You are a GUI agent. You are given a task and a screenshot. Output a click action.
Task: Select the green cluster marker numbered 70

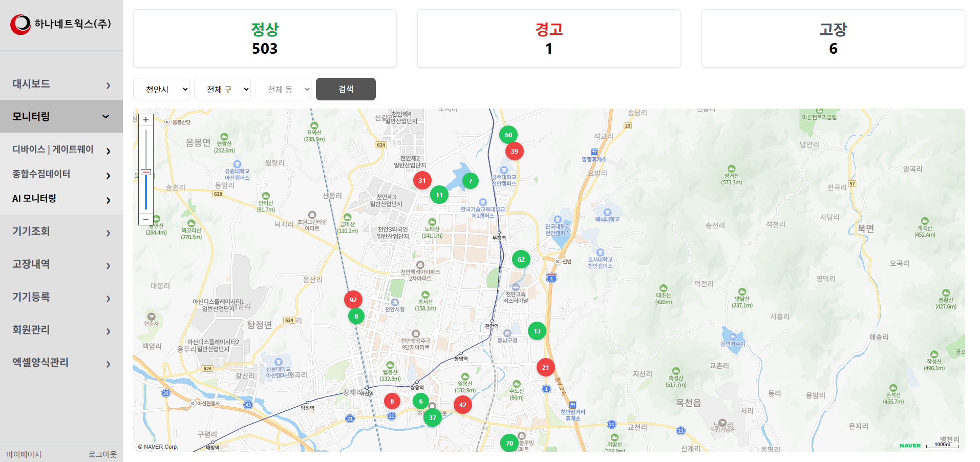click(x=509, y=443)
